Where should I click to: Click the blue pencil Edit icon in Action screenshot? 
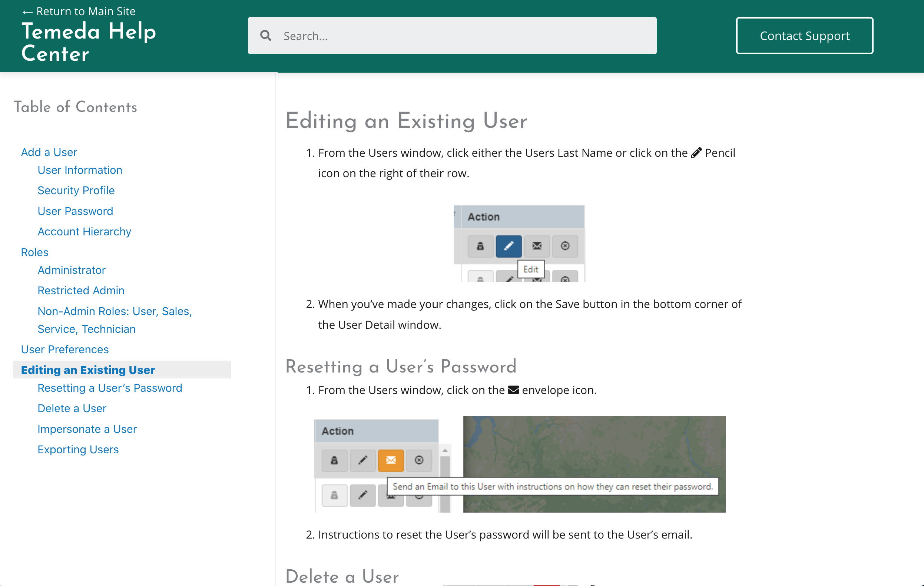click(x=509, y=246)
